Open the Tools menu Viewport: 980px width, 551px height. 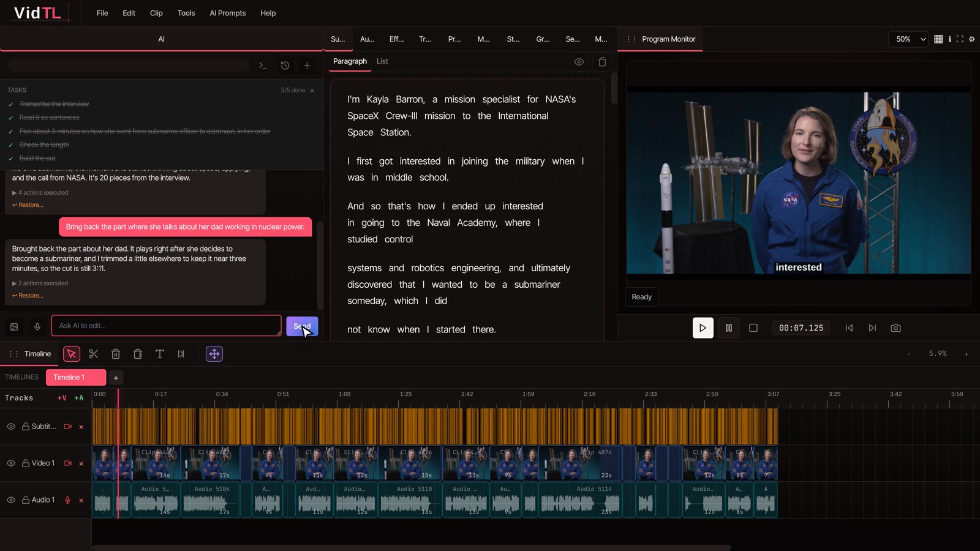[x=186, y=13]
